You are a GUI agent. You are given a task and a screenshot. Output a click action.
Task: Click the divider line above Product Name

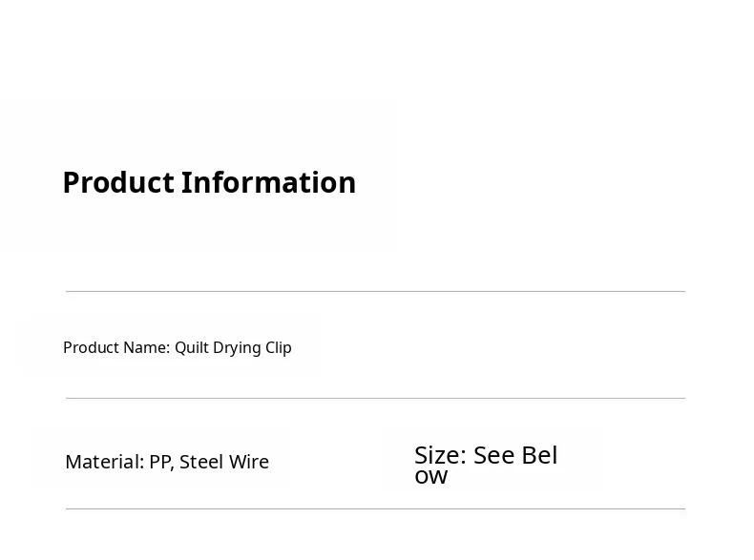coord(375,291)
